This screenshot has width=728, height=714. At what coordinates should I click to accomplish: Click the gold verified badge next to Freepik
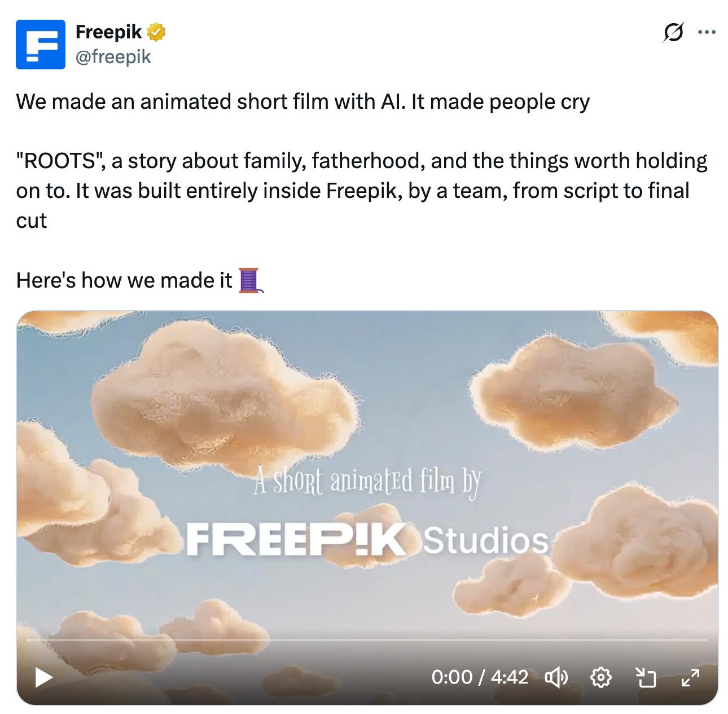coord(156,32)
